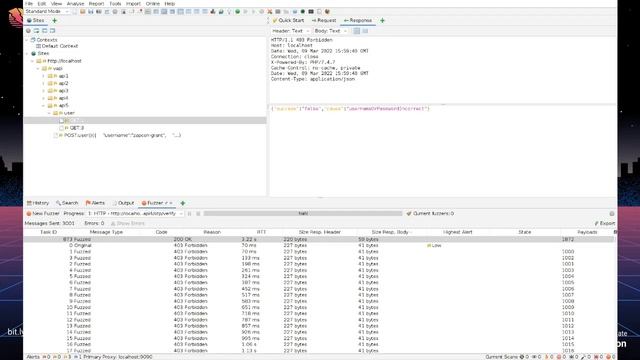Image resolution: width=640 pixels, height=360 pixels.
Task: Click the red X drop icon in toolbar
Action: tap(270, 11)
